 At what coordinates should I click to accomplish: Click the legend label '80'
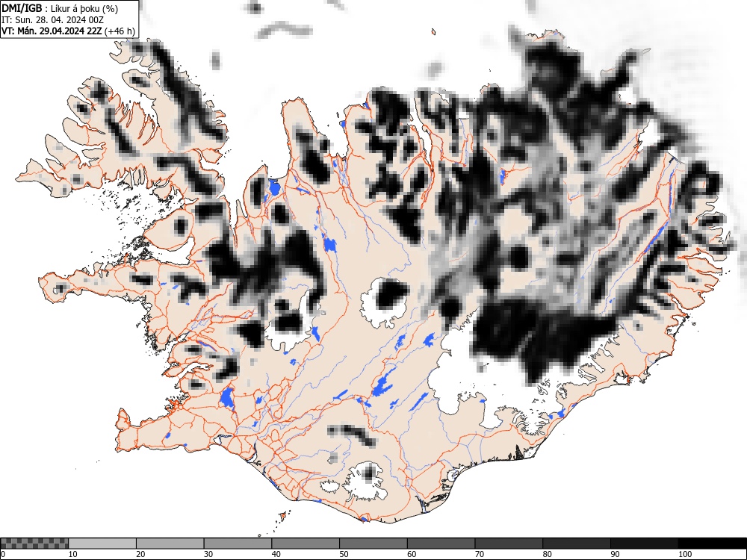point(547,554)
